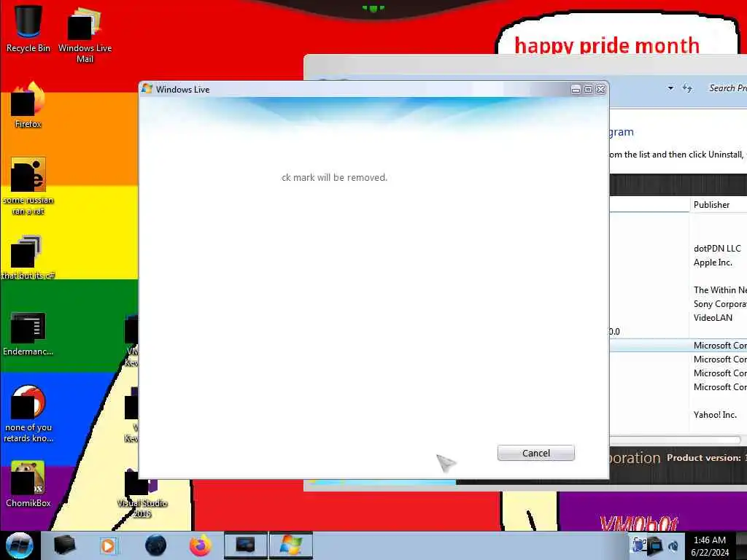
Task: Sort by the Publisher column header
Action: tap(718, 205)
